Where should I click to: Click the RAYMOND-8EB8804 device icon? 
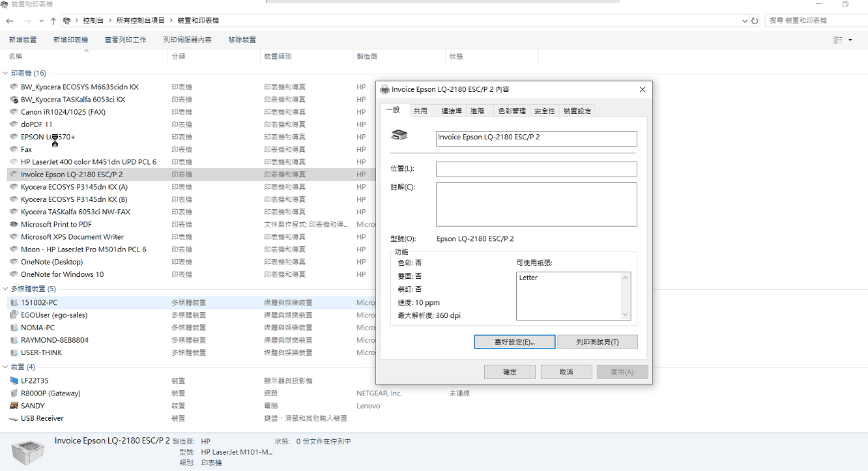tap(14, 340)
